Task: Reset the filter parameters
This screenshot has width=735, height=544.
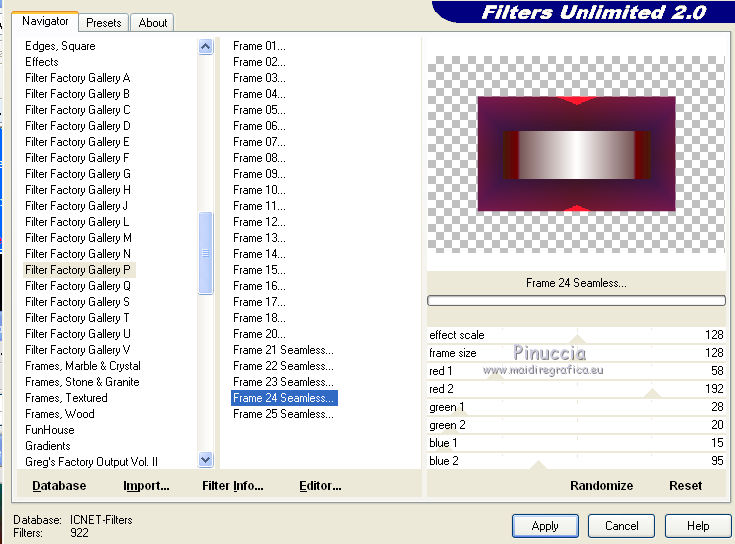Action: (x=685, y=486)
